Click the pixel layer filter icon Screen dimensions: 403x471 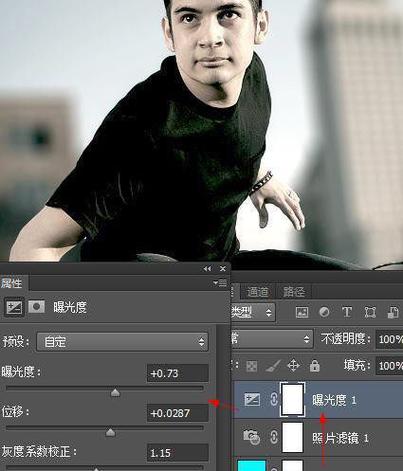pos(302,312)
